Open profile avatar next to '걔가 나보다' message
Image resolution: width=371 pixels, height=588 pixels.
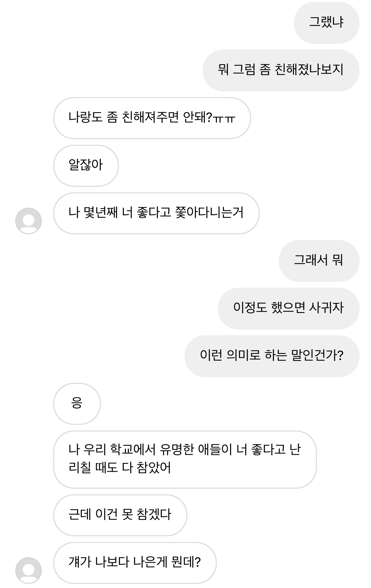29,570
